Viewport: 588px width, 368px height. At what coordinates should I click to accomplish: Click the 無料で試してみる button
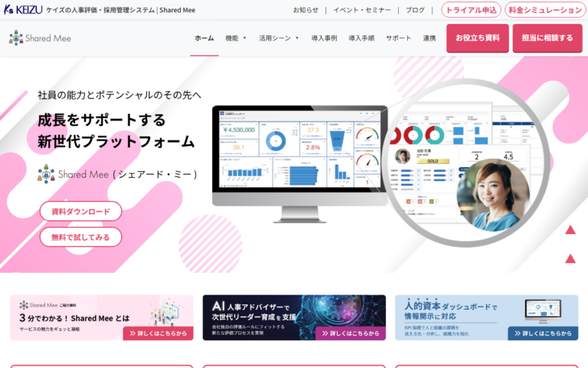point(80,237)
